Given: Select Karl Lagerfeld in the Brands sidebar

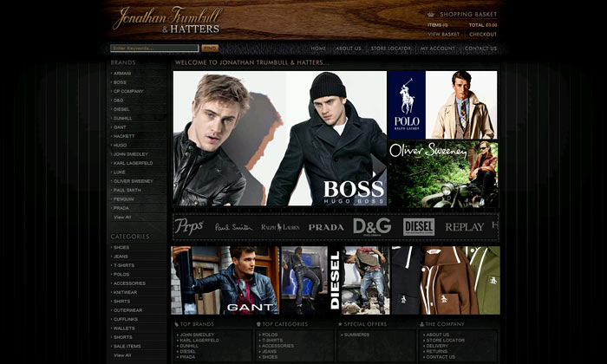Looking at the screenshot, I should [134, 163].
